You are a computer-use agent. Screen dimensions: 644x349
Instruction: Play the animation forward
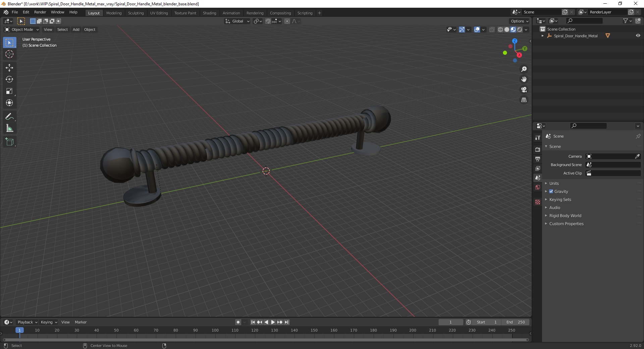click(273, 322)
